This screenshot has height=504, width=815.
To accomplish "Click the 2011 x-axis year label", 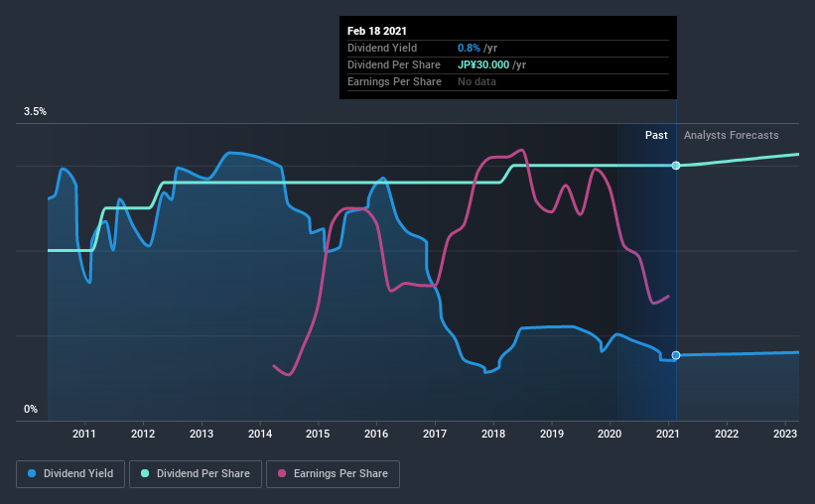I will [x=84, y=434].
